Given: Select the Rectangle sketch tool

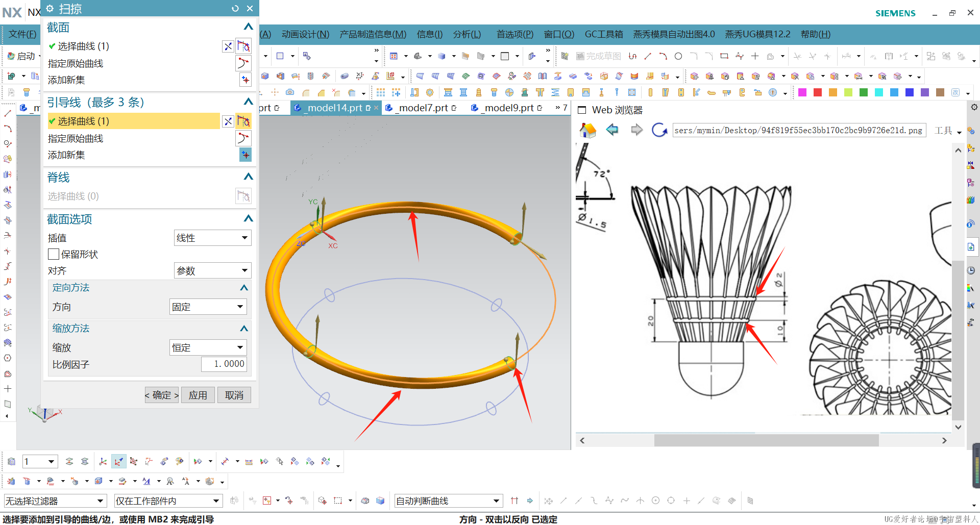Looking at the screenshot, I should pos(724,56).
